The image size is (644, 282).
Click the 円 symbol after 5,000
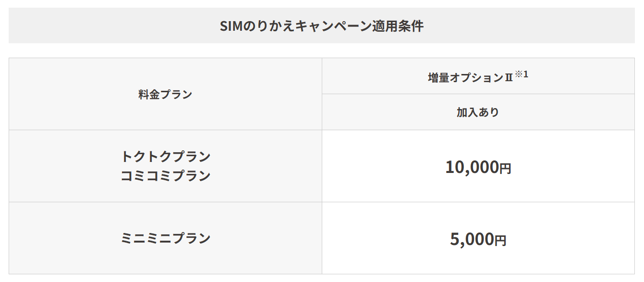pyautogui.click(x=500, y=241)
